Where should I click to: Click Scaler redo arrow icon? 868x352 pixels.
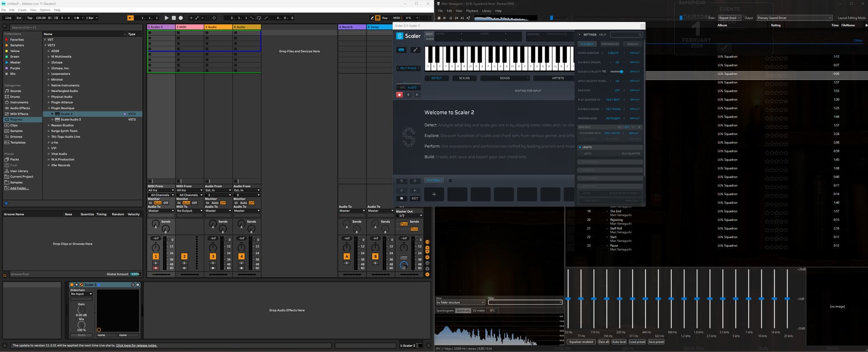click(x=415, y=181)
